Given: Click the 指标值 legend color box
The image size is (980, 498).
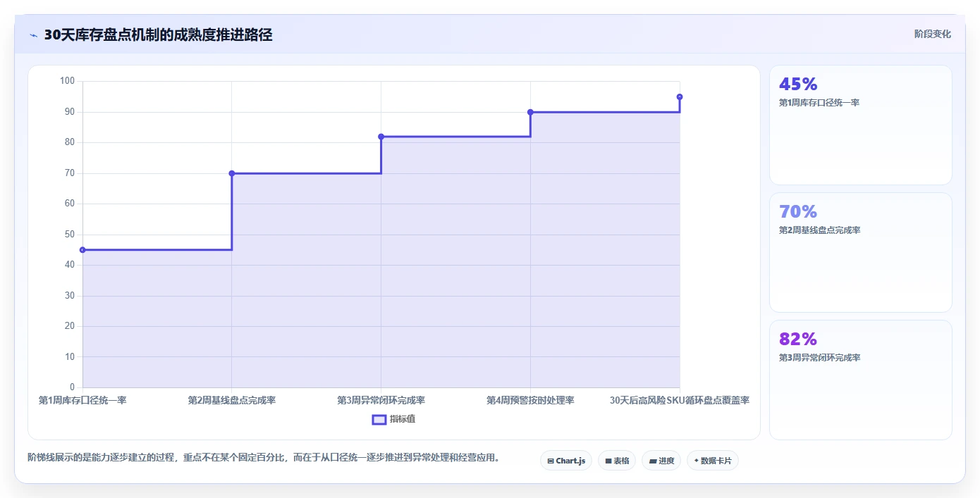Looking at the screenshot, I should pyautogui.click(x=379, y=420).
